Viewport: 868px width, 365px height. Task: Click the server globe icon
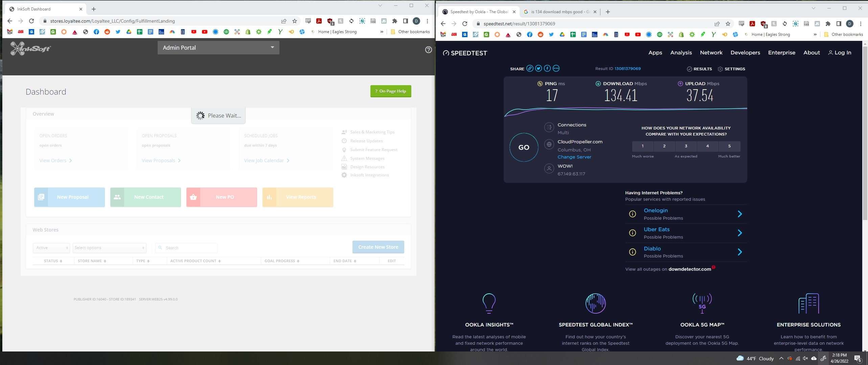tap(549, 144)
